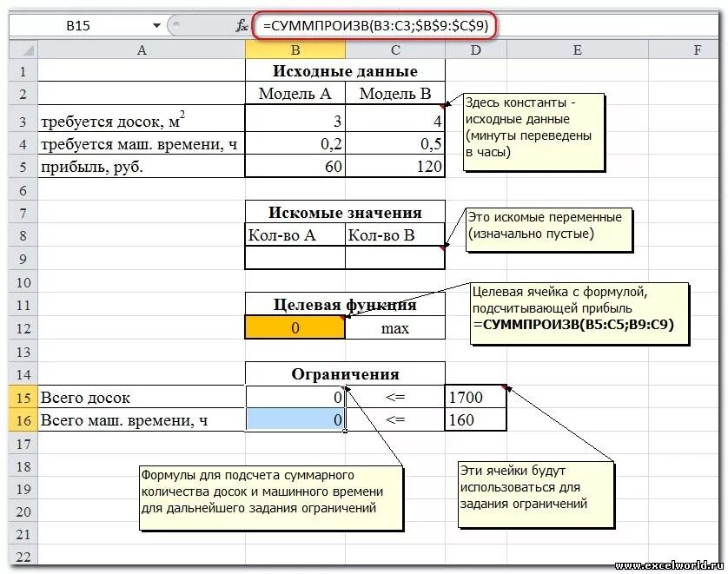
Task: Click the 'Целевая функция' heading cell
Action: coord(345,305)
